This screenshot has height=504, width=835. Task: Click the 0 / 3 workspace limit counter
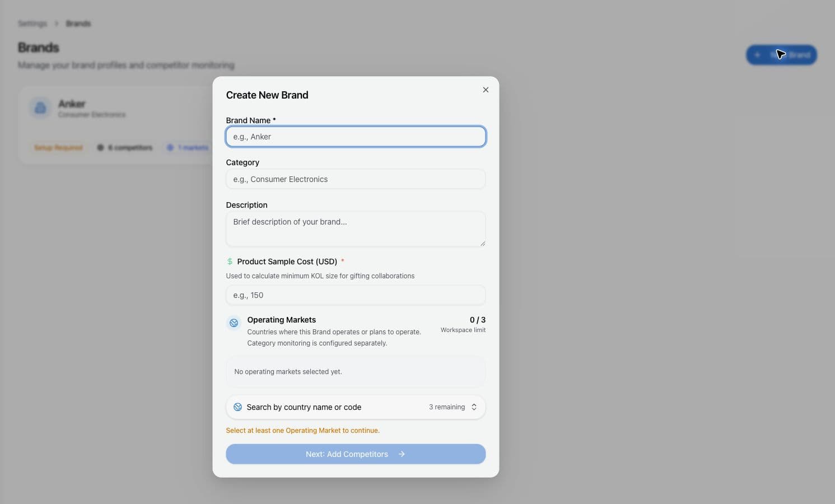click(477, 320)
